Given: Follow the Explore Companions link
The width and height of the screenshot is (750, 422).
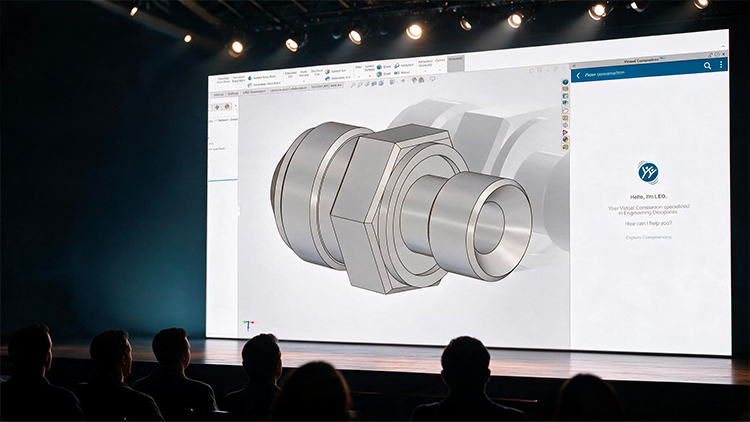Looking at the screenshot, I should pyautogui.click(x=649, y=237).
